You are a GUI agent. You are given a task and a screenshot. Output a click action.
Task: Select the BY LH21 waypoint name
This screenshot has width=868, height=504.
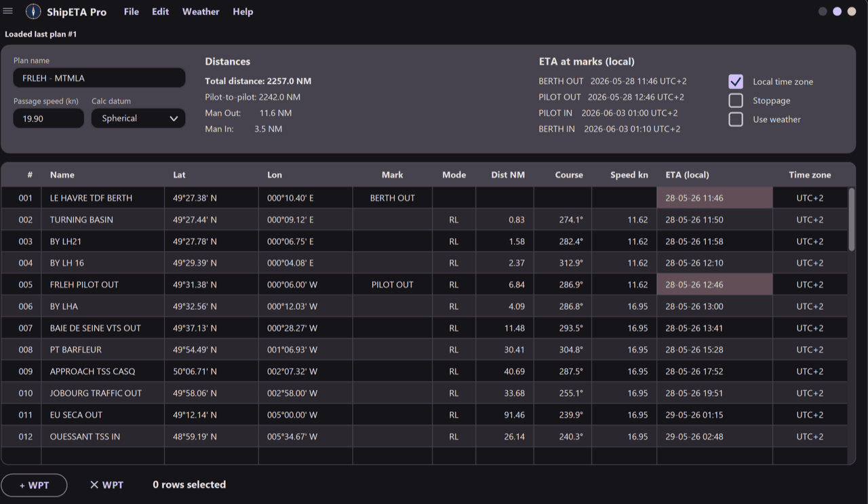[66, 241]
